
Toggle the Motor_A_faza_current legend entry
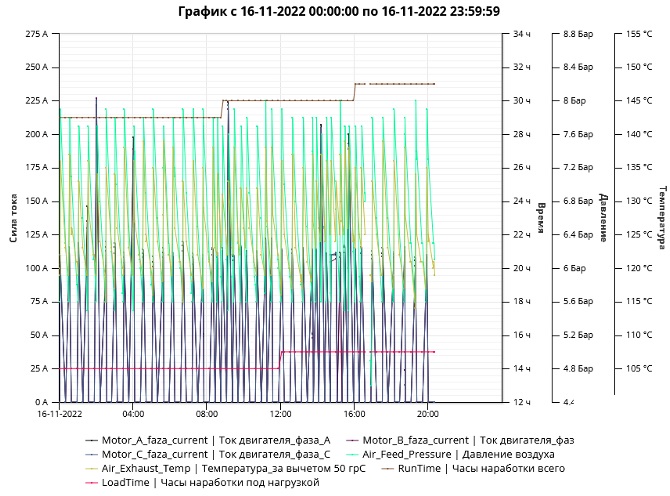(x=208, y=440)
